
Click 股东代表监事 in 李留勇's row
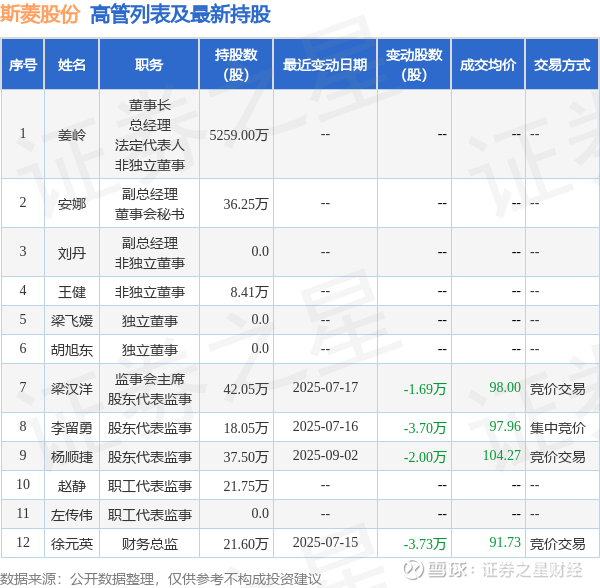(150, 428)
